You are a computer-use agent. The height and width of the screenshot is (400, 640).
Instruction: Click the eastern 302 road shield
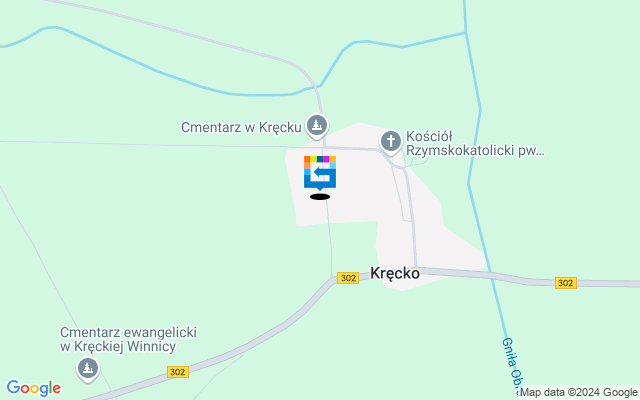pyautogui.click(x=566, y=283)
